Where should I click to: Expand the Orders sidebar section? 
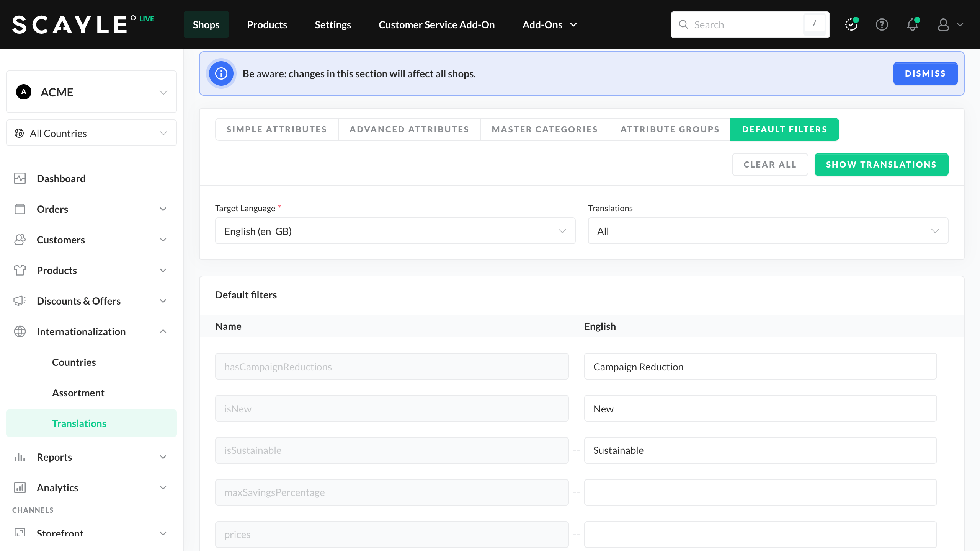(163, 209)
